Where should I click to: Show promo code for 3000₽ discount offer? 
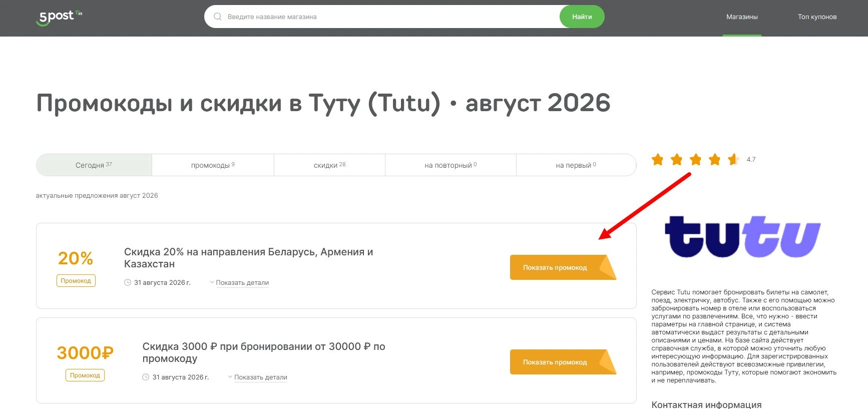(563, 362)
